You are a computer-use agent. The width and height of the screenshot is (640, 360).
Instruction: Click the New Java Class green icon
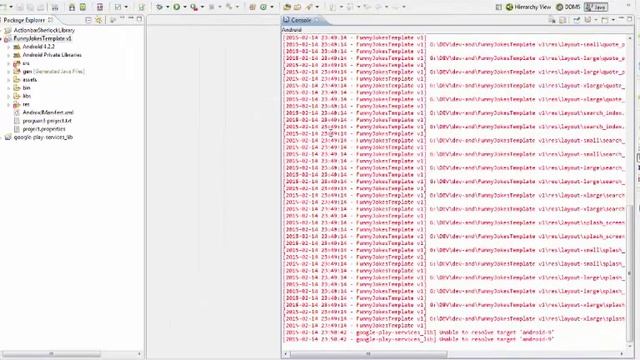click(264, 7)
